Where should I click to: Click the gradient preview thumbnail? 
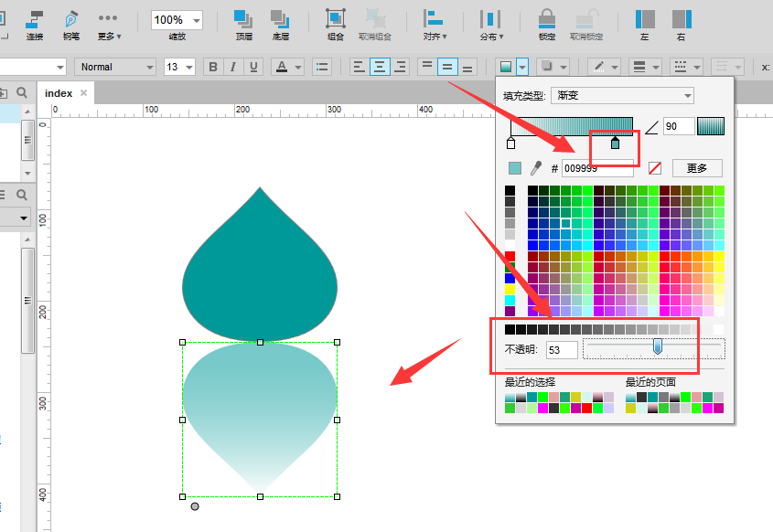(711, 126)
